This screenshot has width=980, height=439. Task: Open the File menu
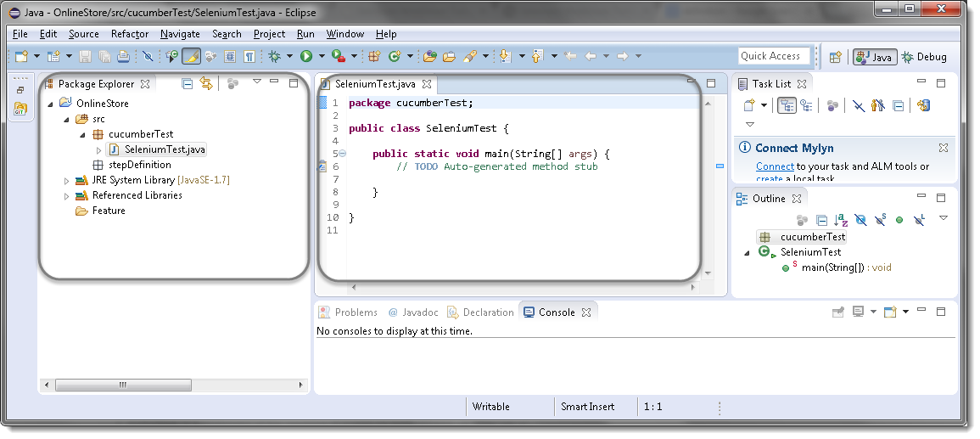[x=20, y=34]
